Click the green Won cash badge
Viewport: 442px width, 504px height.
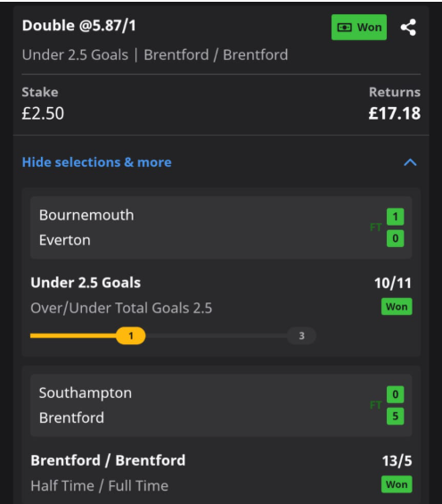[359, 28]
